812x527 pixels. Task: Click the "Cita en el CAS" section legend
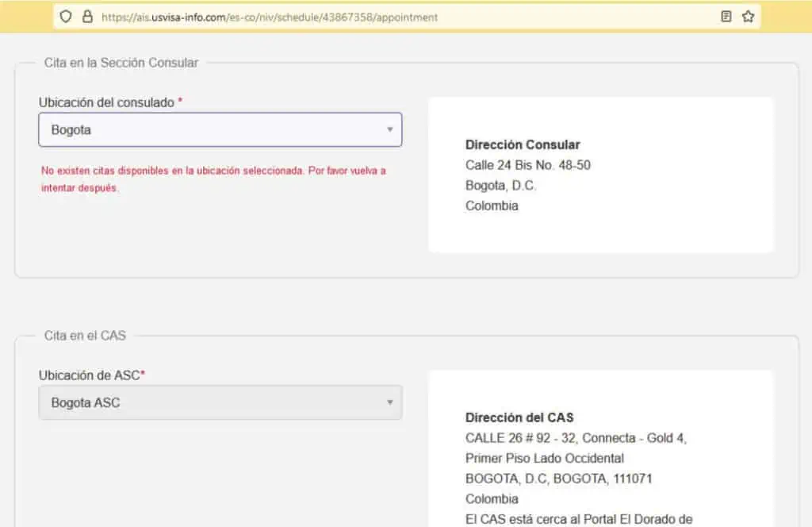pos(85,336)
